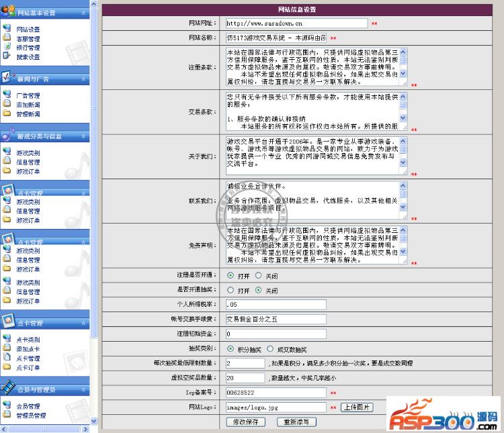Select 打开 for 是否开通抽奖

pos(230,290)
